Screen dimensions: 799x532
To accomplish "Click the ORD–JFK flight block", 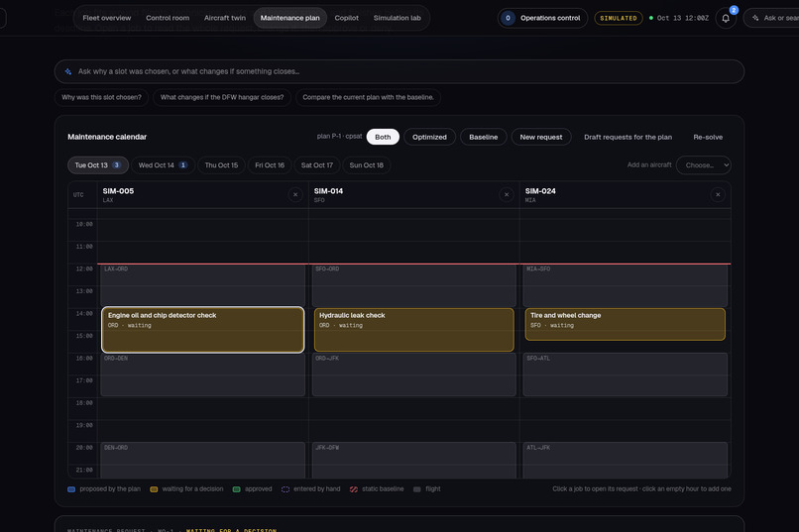I will point(413,374).
